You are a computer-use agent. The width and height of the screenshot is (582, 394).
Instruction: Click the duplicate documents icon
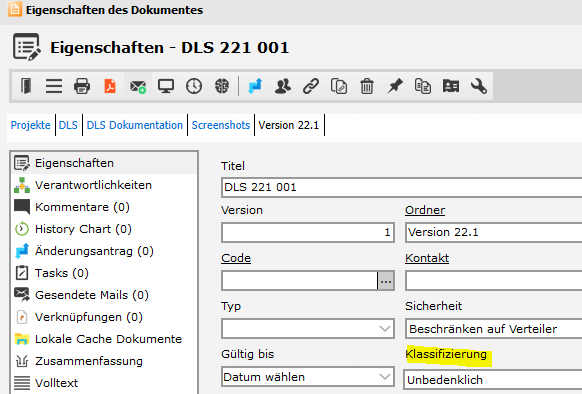click(423, 86)
